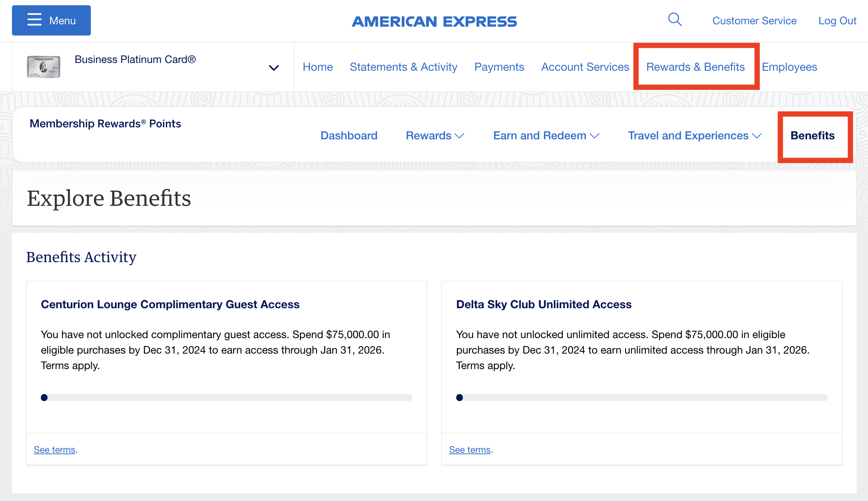868x501 pixels.
Task: Click Delta Sky Club progress bar
Action: (x=642, y=398)
